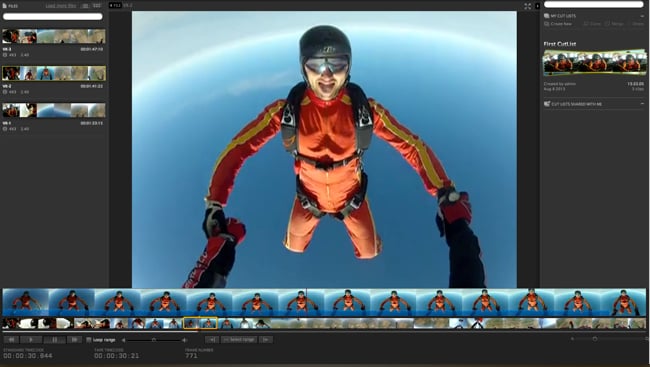Click the play button in transport controls
The image size is (650, 367).
tap(31, 340)
